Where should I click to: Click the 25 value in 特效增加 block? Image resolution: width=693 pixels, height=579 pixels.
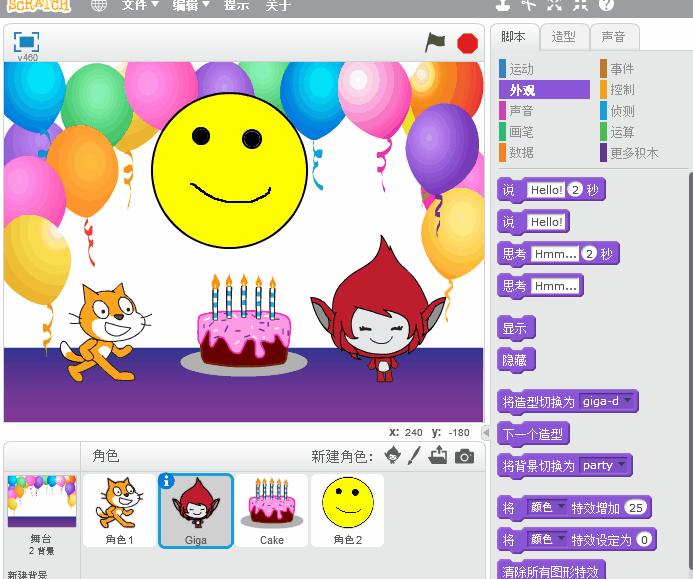pyautogui.click(x=636, y=507)
